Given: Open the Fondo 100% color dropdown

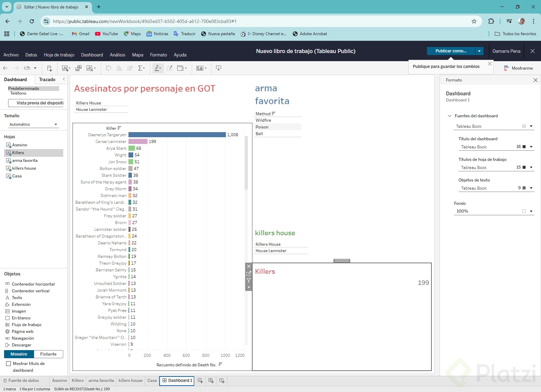Looking at the screenshot, I should point(494,211).
